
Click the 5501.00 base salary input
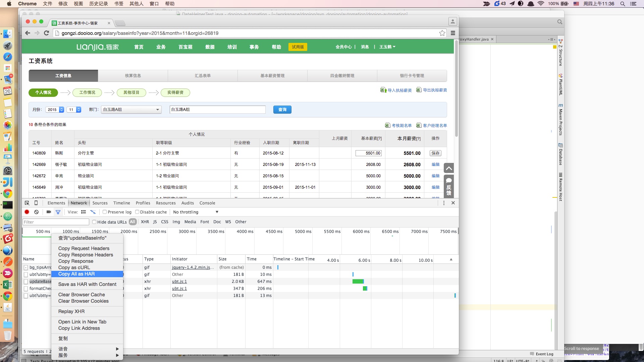coord(368,153)
